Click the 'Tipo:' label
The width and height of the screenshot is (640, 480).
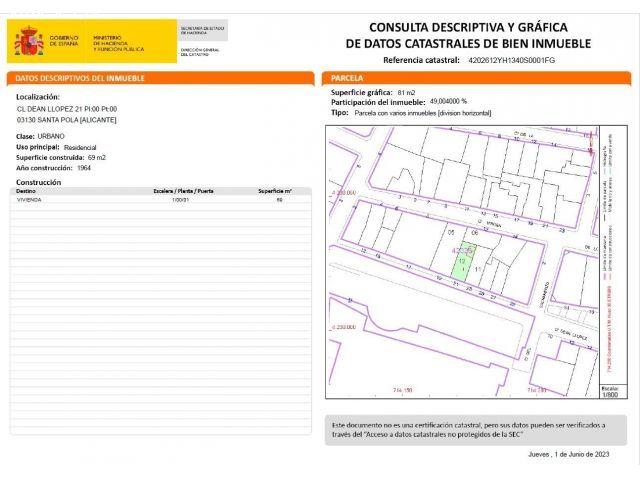[340, 113]
